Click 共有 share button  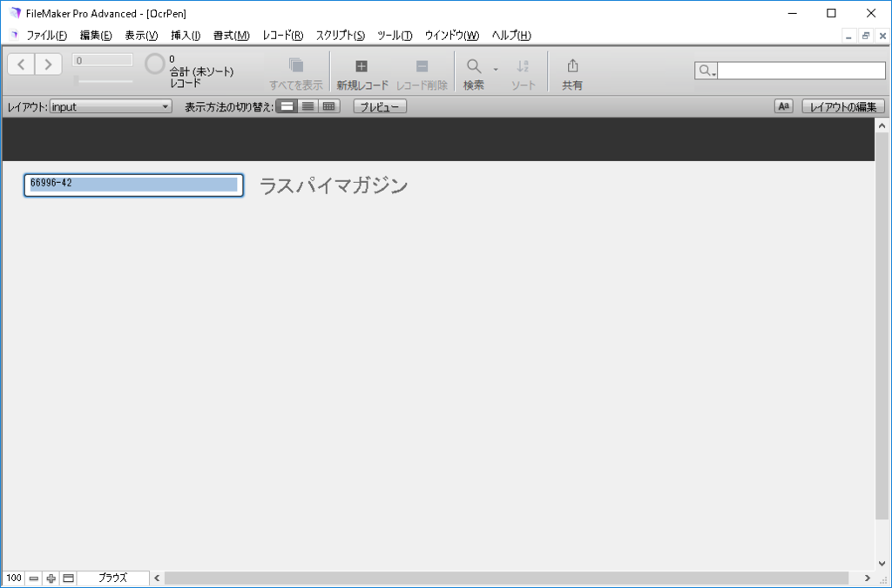(572, 73)
